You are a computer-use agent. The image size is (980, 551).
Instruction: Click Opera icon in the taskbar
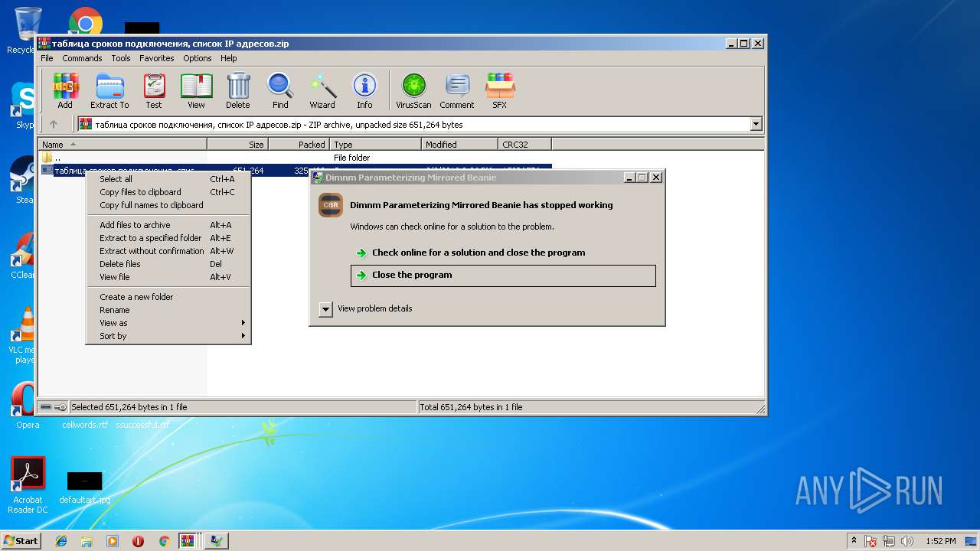138,541
